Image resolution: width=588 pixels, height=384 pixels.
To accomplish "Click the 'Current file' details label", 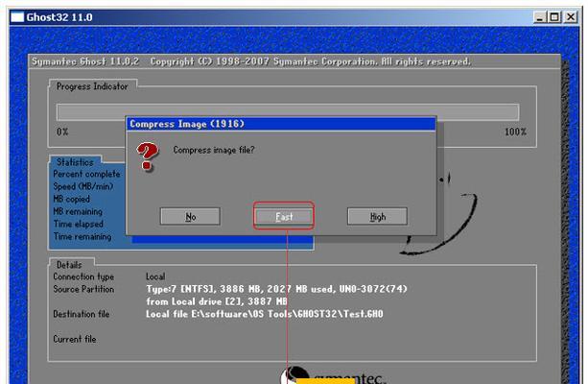I will [x=74, y=339].
